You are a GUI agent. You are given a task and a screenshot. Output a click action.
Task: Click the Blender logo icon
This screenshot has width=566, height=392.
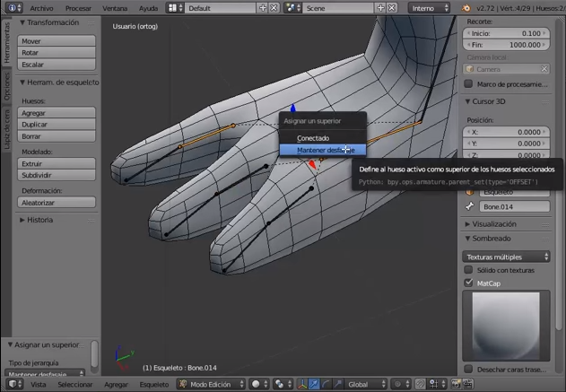click(x=466, y=8)
